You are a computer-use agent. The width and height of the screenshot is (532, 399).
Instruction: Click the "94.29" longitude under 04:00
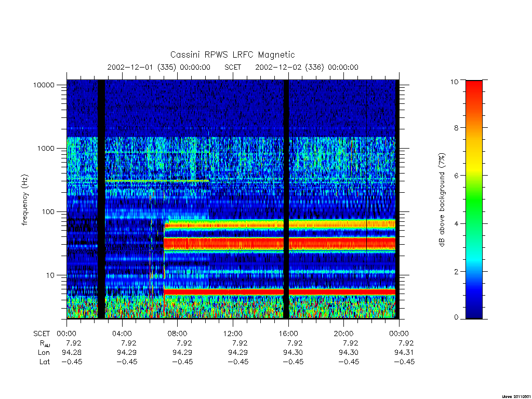(x=127, y=352)
